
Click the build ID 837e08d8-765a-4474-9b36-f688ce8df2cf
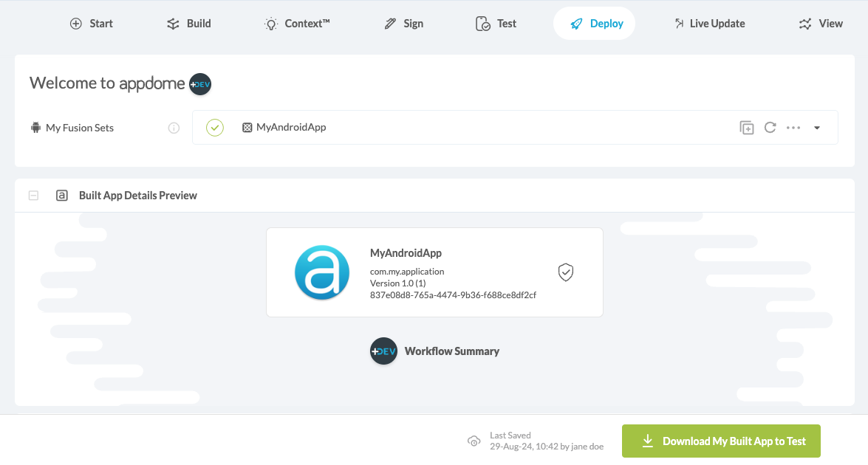(453, 295)
